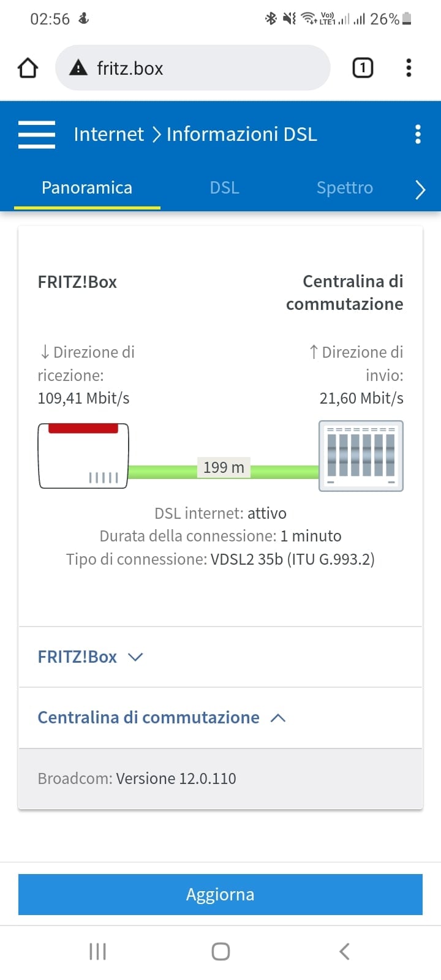Image resolution: width=441 pixels, height=980 pixels.
Task: Tap the green 199 m line indicator
Action: coord(224,469)
